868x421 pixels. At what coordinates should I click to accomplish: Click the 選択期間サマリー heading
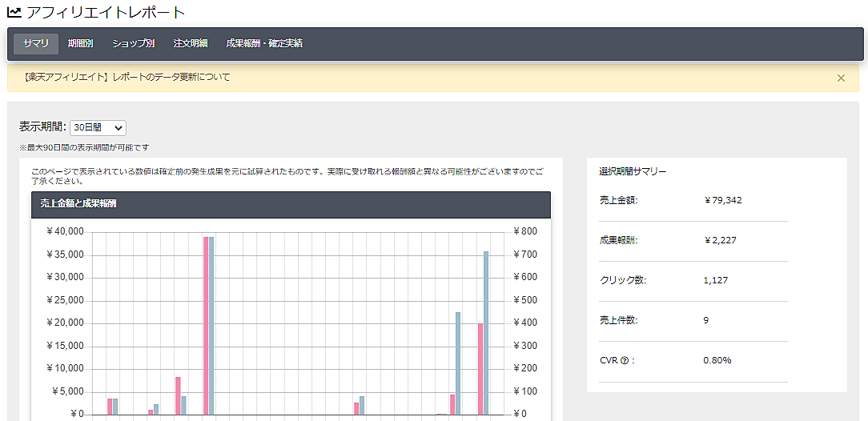coord(633,171)
